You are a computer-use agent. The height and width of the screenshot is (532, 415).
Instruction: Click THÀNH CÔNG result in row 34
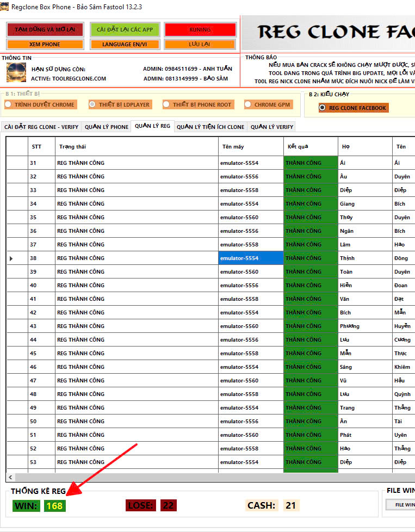311,203
